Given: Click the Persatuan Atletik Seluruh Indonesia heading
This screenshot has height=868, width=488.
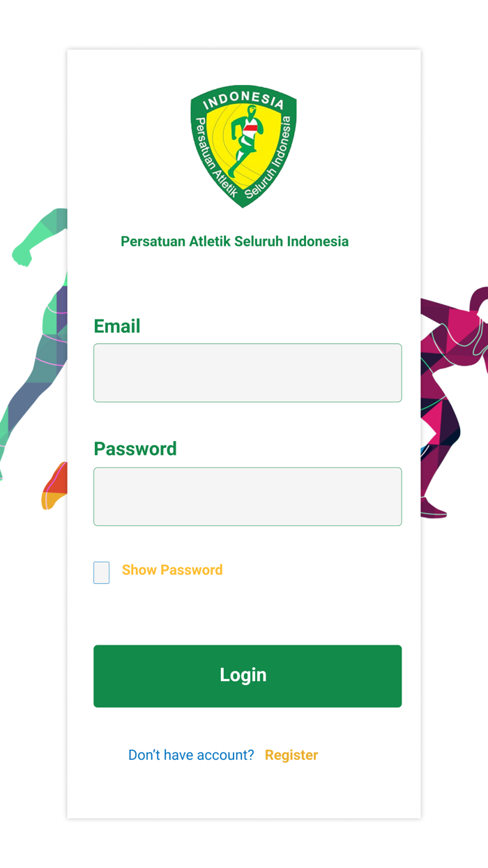Looking at the screenshot, I should pyautogui.click(x=234, y=241).
